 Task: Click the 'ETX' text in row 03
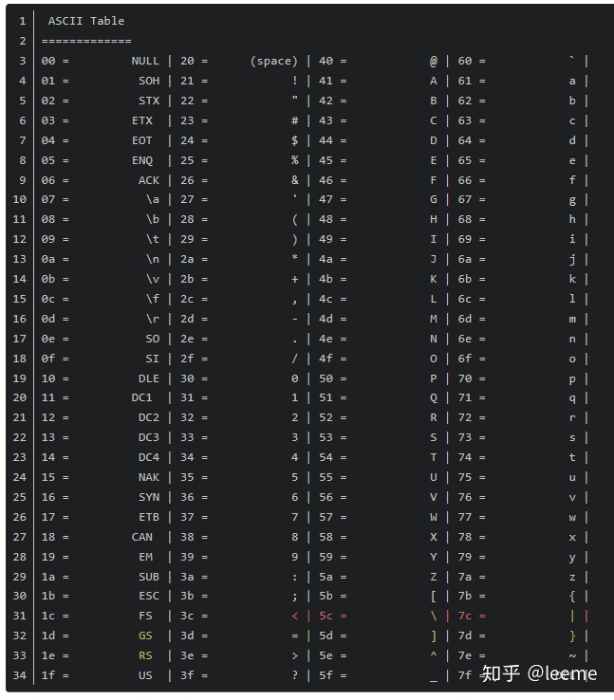(x=142, y=120)
